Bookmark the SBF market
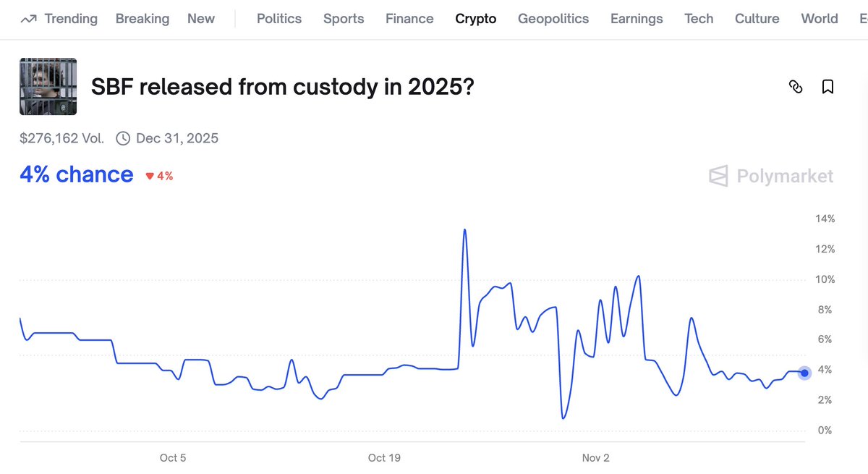The image size is (868, 474). [x=828, y=87]
